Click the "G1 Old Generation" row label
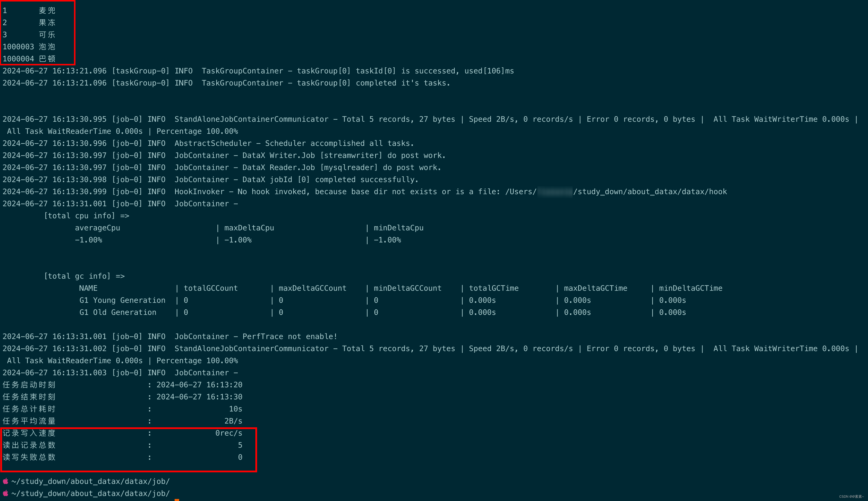The width and height of the screenshot is (868, 501). [118, 312]
